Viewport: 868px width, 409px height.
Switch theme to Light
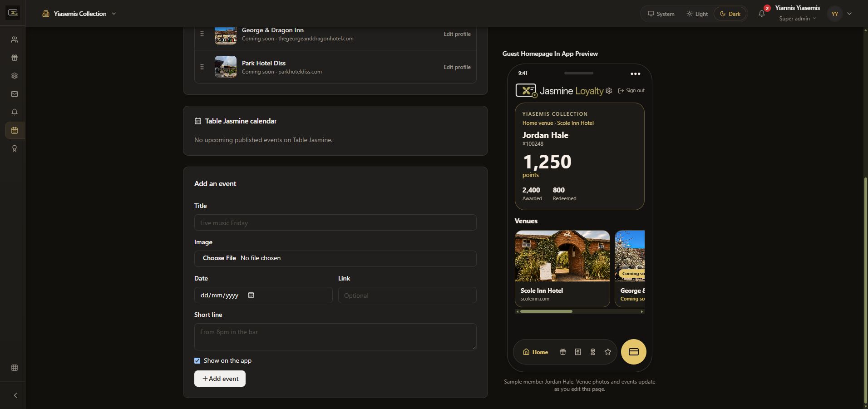697,14
